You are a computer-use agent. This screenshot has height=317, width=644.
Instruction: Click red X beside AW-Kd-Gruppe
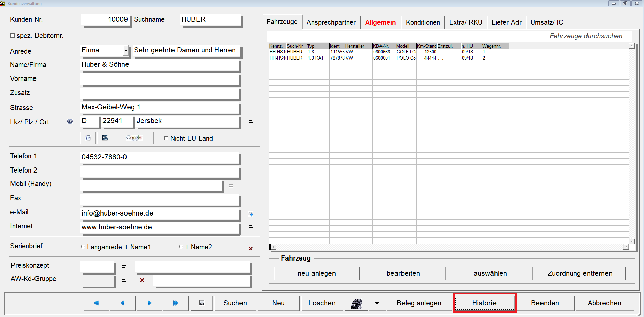pyautogui.click(x=142, y=280)
